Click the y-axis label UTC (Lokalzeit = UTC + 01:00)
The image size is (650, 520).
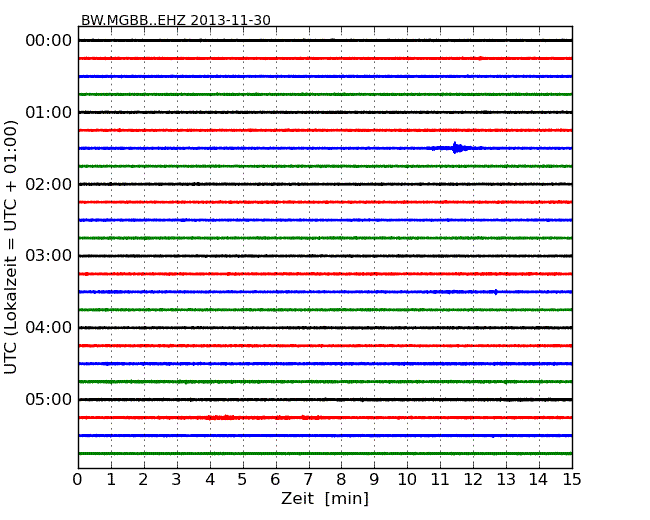click(11, 247)
